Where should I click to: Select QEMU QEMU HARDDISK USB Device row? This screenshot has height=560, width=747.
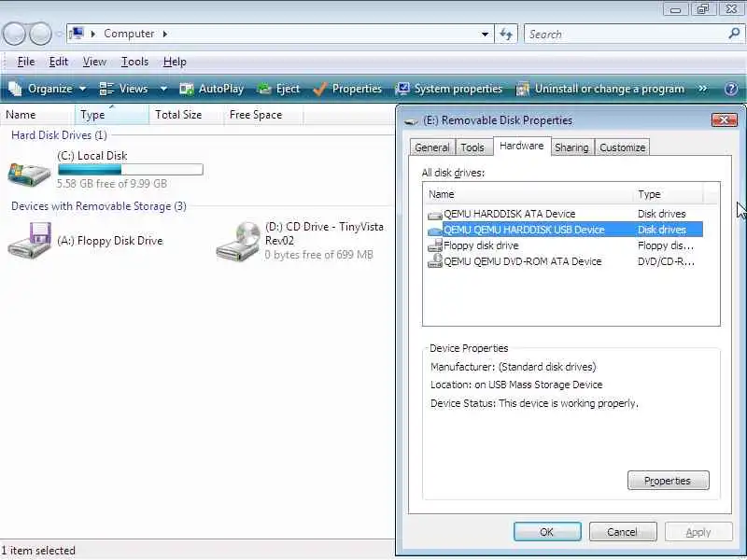565,230
